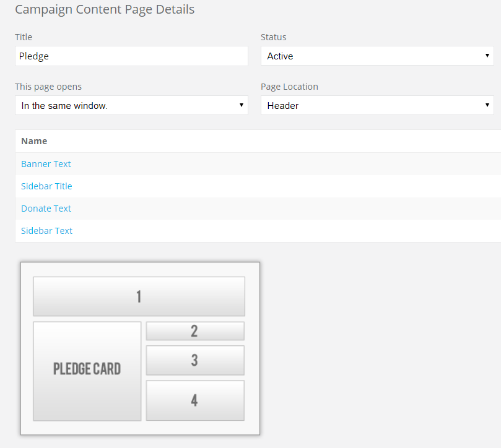
Task: Click the 'This page opens' dropdown arrow
Action: point(242,105)
